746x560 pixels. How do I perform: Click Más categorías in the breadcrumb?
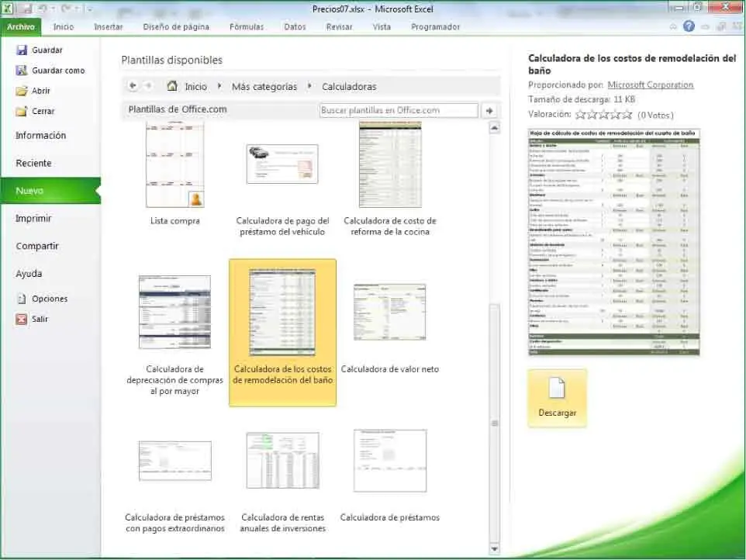(264, 87)
